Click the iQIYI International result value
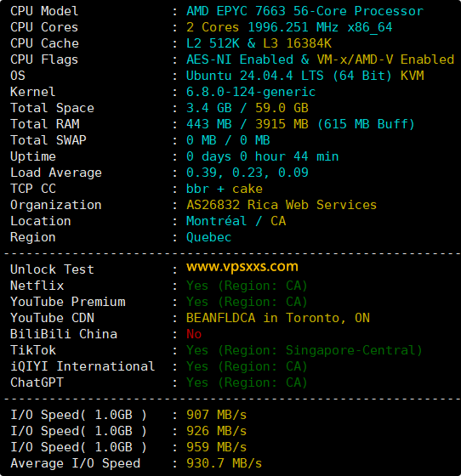The image size is (461, 476). pyautogui.click(x=247, y=366)
